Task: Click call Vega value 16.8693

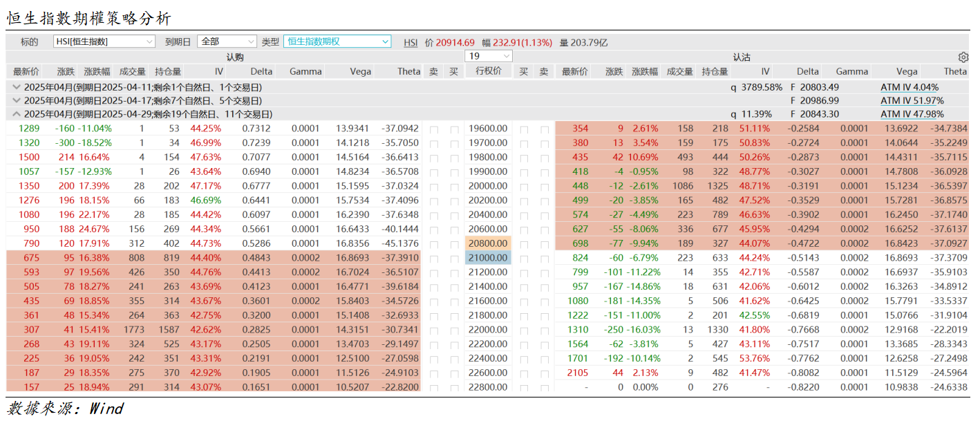Action: [x=352, y=258]
